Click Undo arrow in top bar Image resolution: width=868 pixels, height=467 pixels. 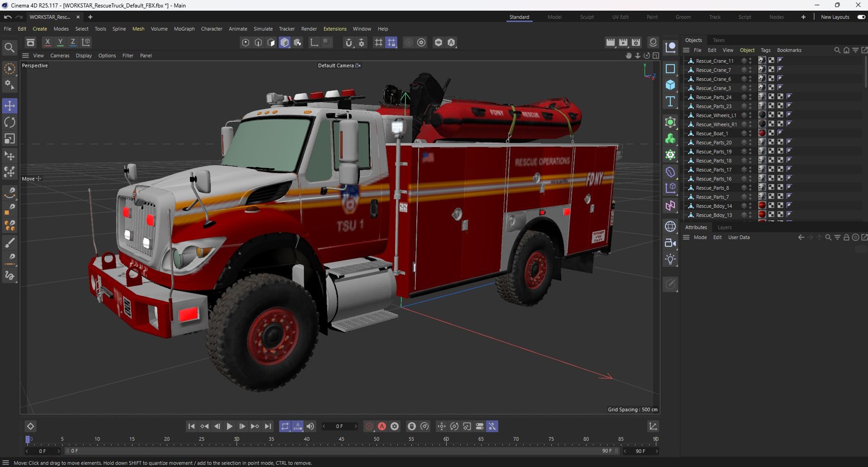[x=7, y=17]
